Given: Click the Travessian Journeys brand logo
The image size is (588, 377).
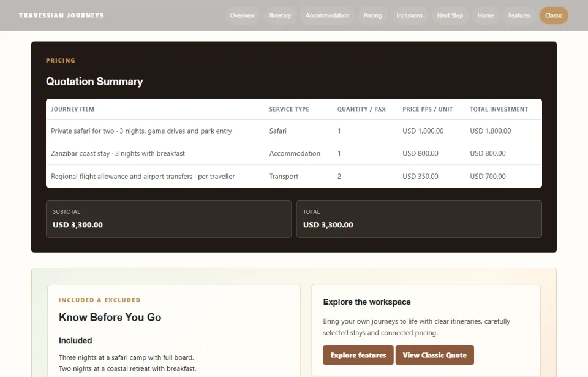Looking at the screenshot, I should point(61,15).
